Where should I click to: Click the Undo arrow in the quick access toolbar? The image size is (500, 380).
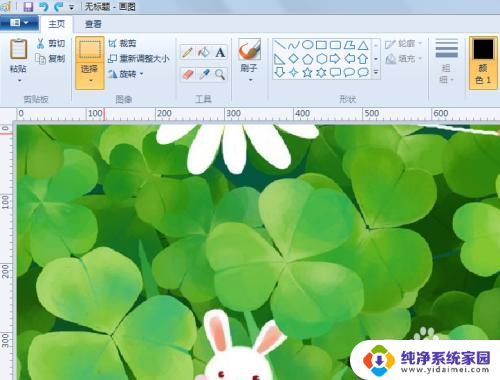point(44,7)
